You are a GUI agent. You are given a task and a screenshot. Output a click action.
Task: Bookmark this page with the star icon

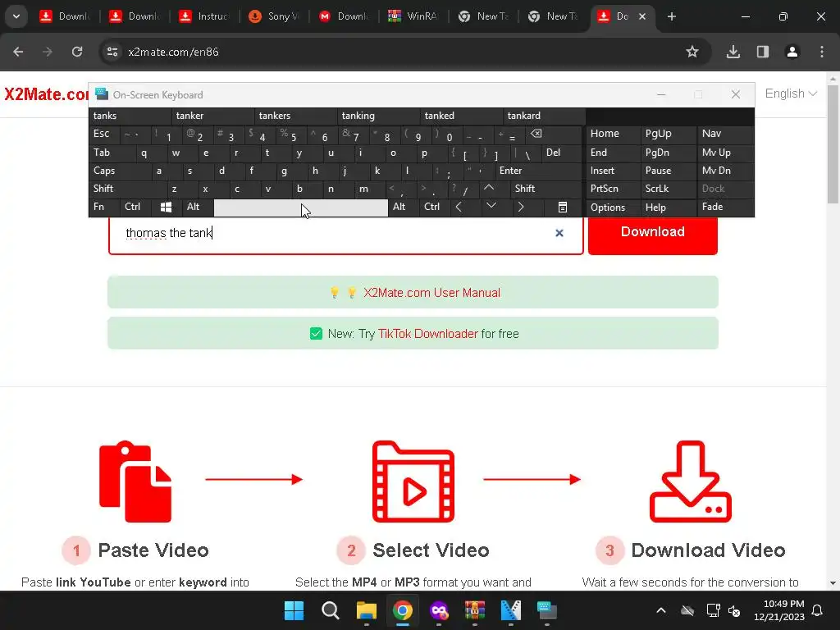click(x=692, y=52)
